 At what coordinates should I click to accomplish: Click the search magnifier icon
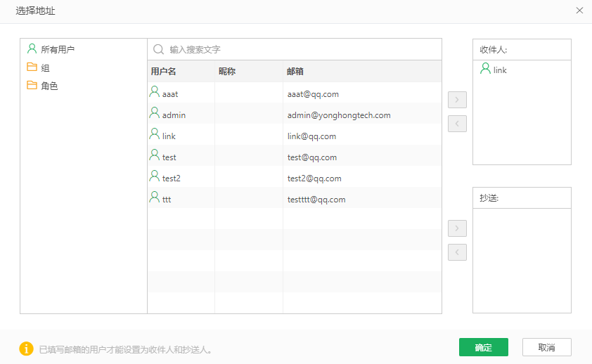158,49
